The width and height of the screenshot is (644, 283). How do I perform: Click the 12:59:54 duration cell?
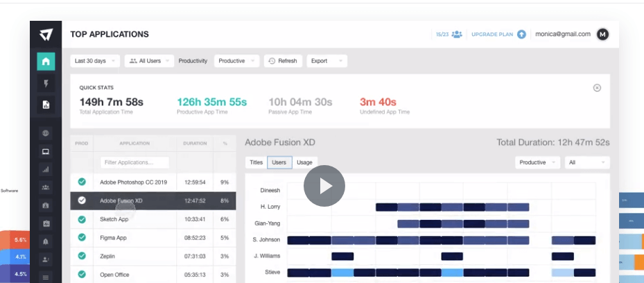point(195,182)
